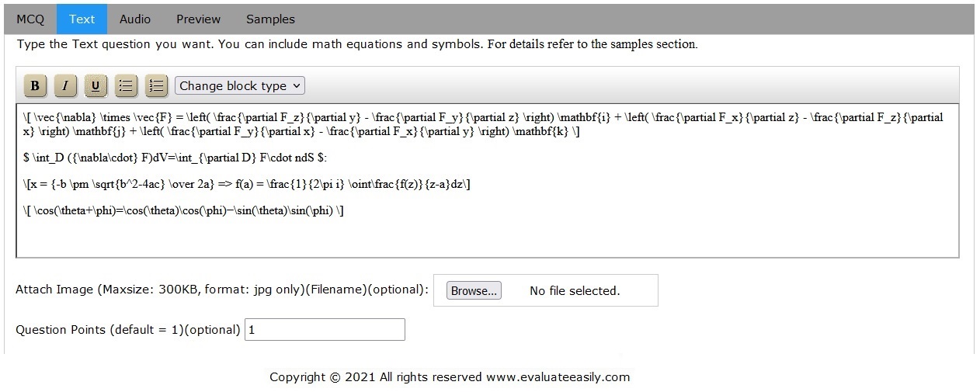Click the www.evaluateeasily.com footer text

click(558, 377)
